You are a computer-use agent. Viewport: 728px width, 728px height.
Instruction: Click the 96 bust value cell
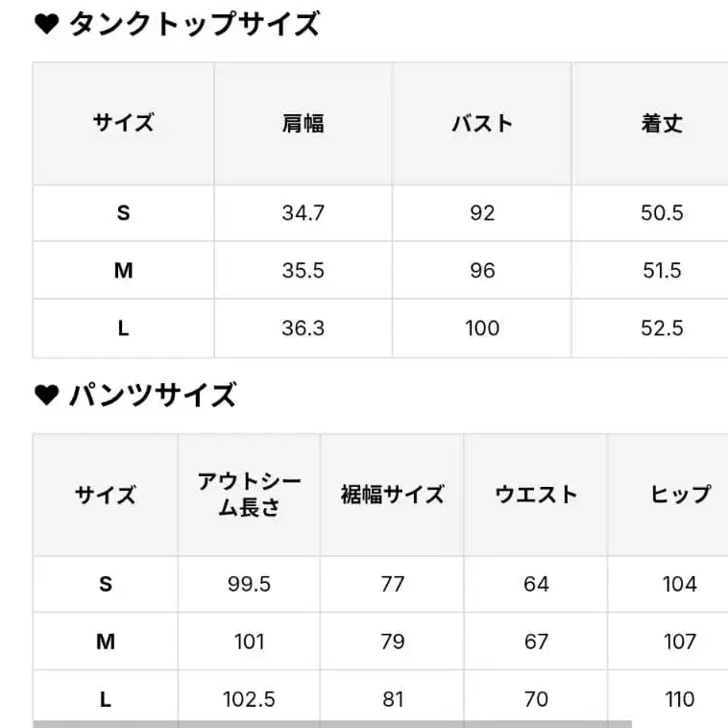(x=482, y=271)
